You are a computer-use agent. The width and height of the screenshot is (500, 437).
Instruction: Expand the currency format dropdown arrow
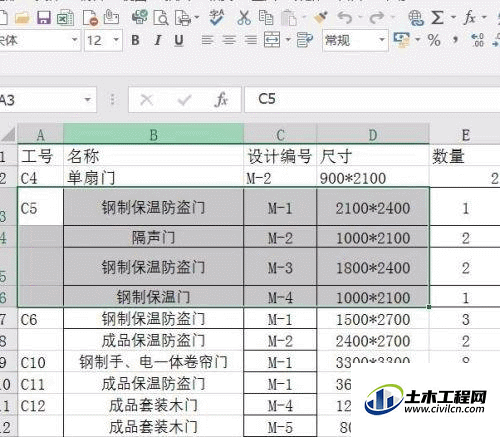coord(417,40)
